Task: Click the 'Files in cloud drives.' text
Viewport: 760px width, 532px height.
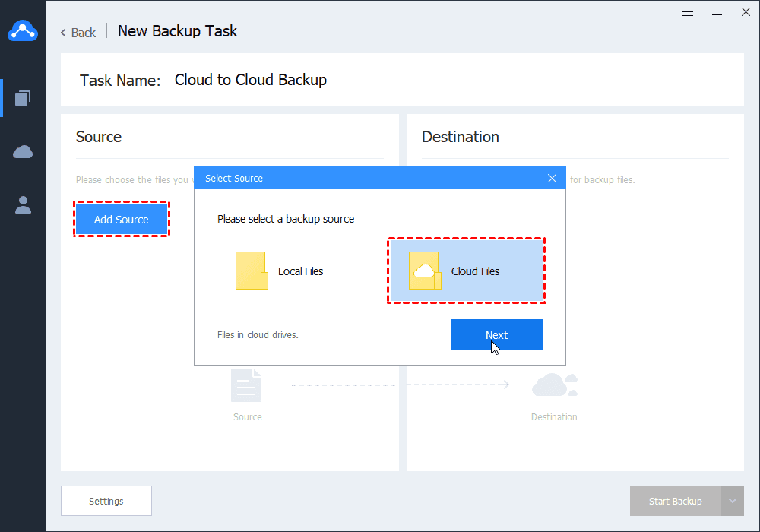Action: coord(258,335)
